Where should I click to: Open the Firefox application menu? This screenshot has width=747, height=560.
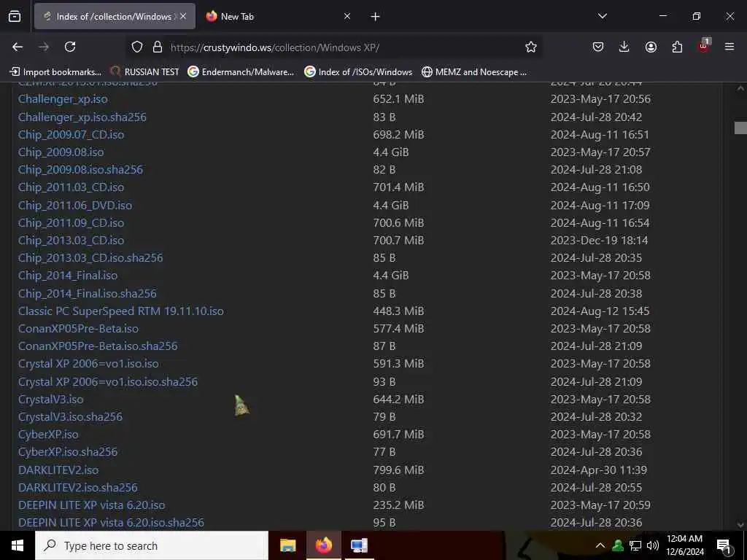coord(729,47)
